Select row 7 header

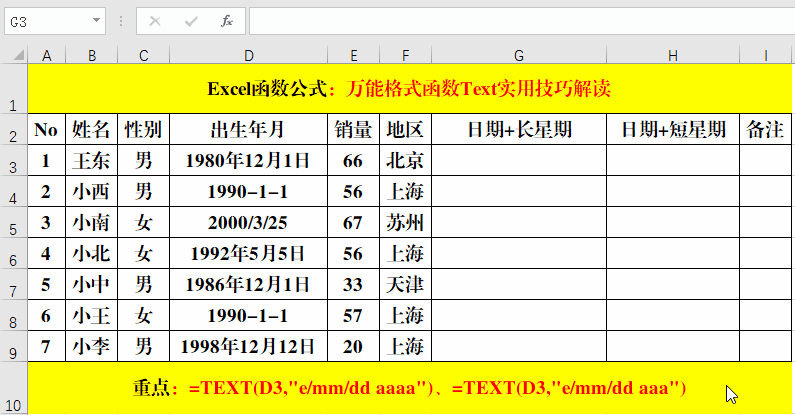tap(13, 284)
